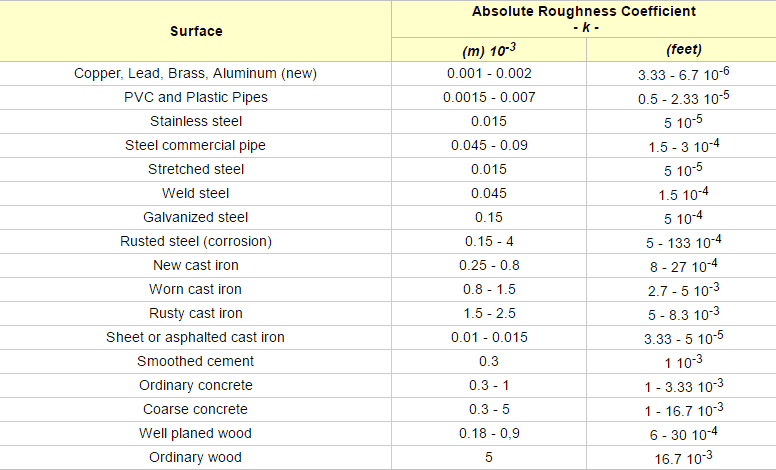The width and height of the screenshot is (776, 470).
Task: Click the 0.045 - 0.09 metric value
Action: tap(489, 146)
